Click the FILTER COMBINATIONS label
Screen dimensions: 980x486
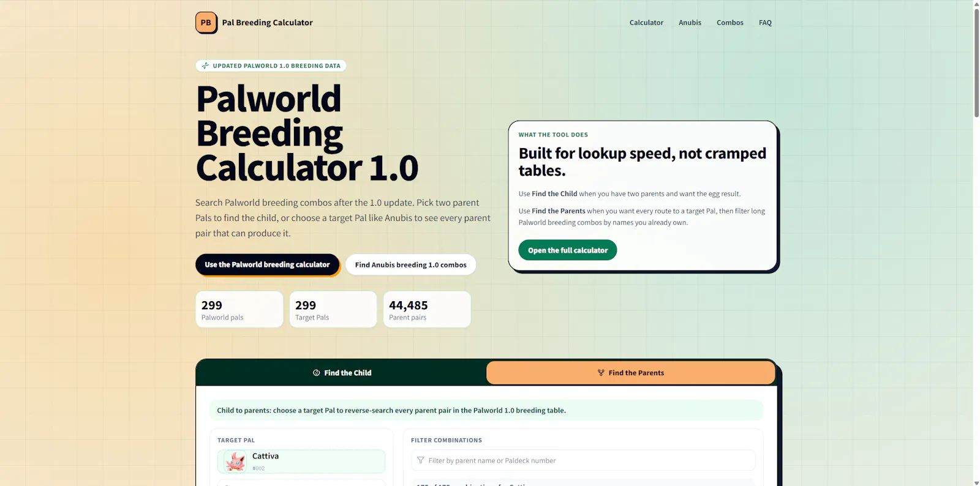pyautogui.click(x=447, y=440)
